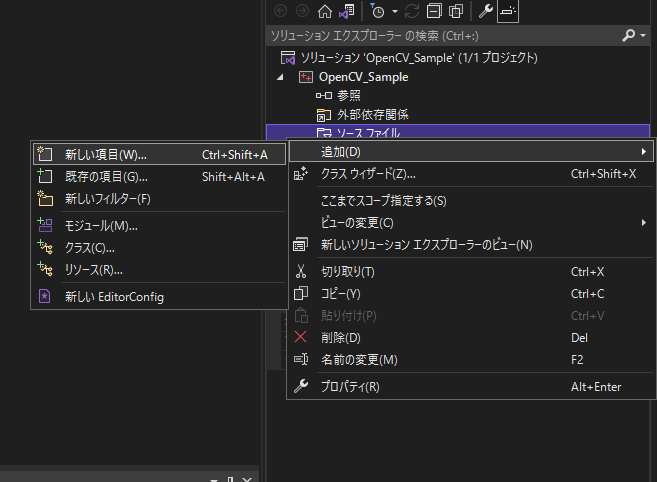The image size is (657, 482).
Task: Click the module icon in submenu
Action: [44, 225]
